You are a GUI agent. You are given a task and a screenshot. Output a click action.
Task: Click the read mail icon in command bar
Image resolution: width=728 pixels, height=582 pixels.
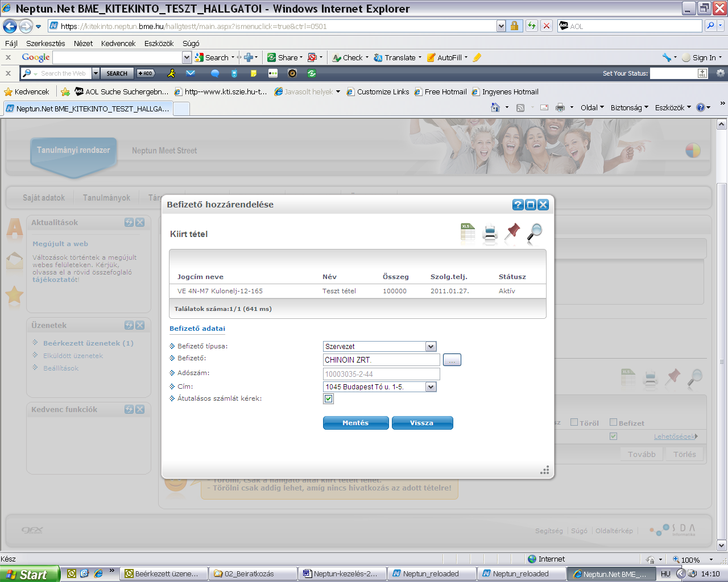point(544,107)
